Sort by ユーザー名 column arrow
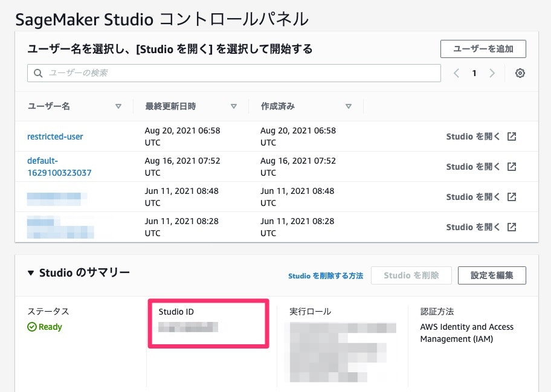551x392 pixels. (118, 106)
